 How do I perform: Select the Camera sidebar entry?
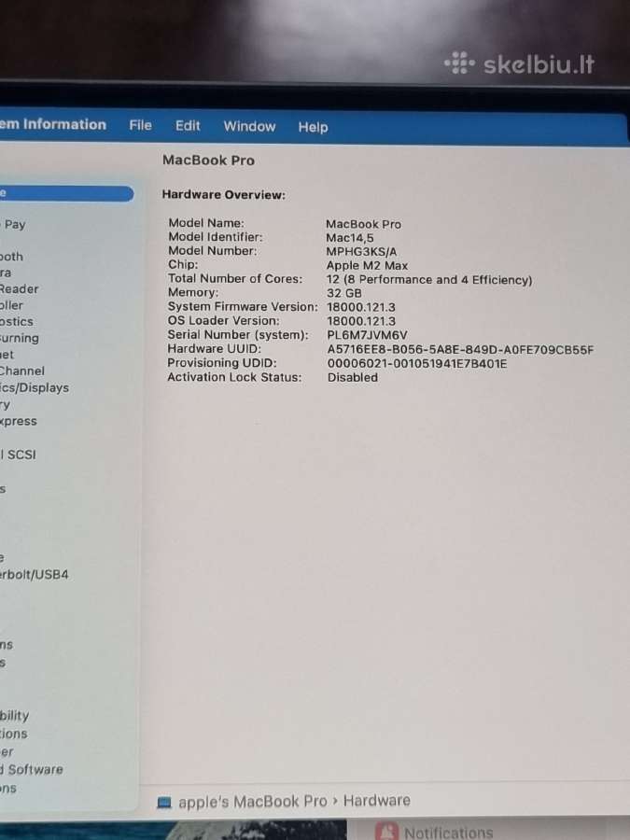pos(6,273)
